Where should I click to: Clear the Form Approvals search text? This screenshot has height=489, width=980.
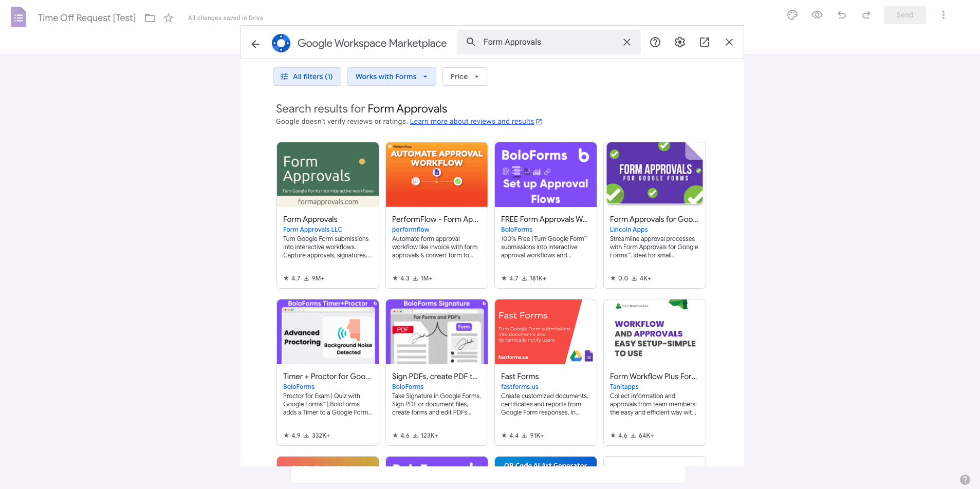coord(626,42)
